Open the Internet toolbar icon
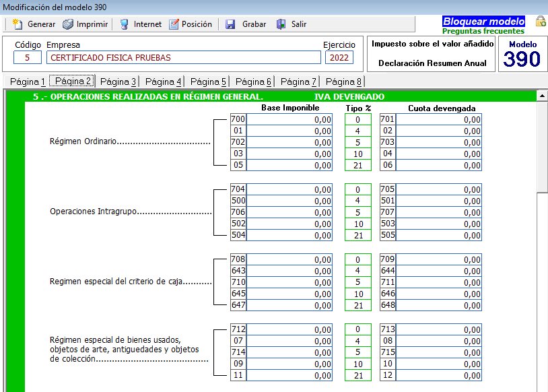 125,24
